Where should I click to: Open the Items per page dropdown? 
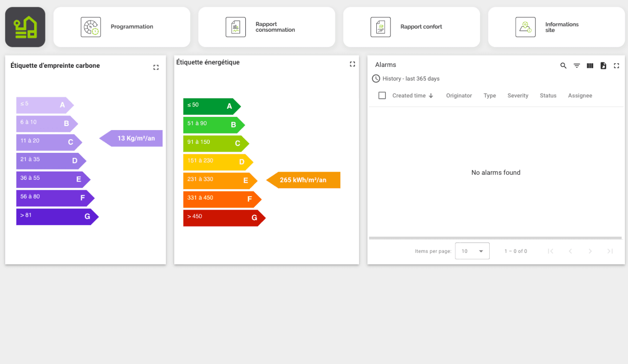[472, 251]
